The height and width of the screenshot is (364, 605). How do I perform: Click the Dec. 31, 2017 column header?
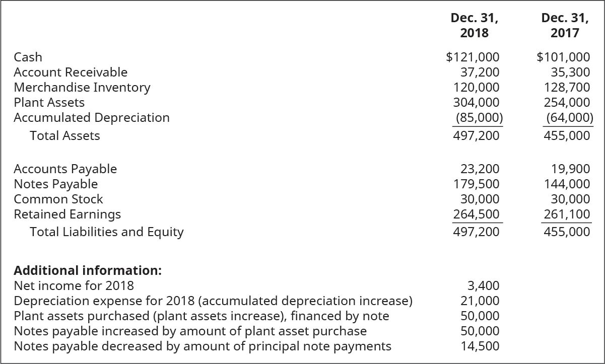pyautogui.click(x=565, y=25)
